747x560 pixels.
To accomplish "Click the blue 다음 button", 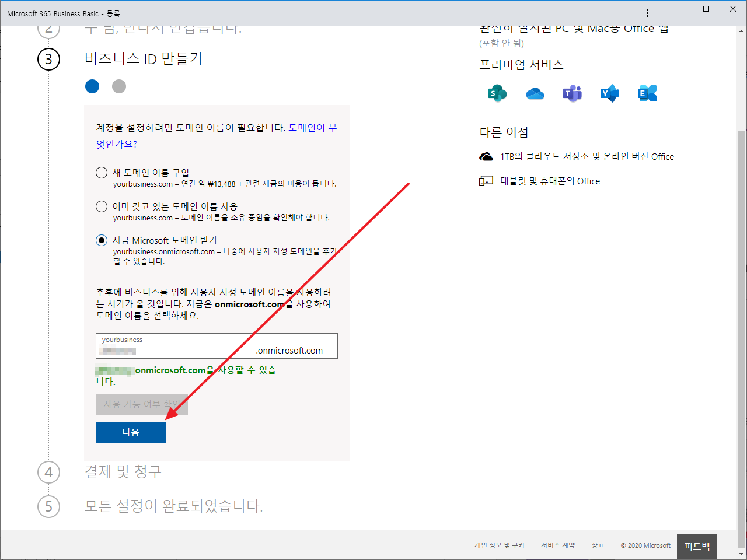I will 131,432.
